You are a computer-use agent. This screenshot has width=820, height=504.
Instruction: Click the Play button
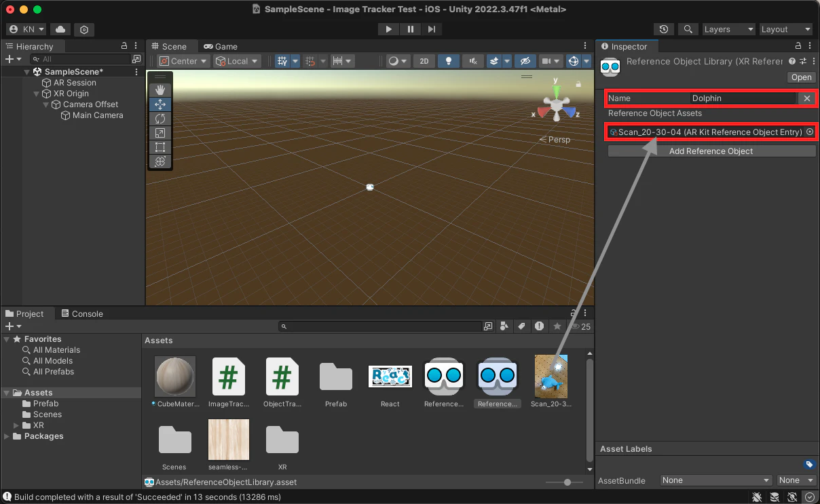[x=388, y=29]
